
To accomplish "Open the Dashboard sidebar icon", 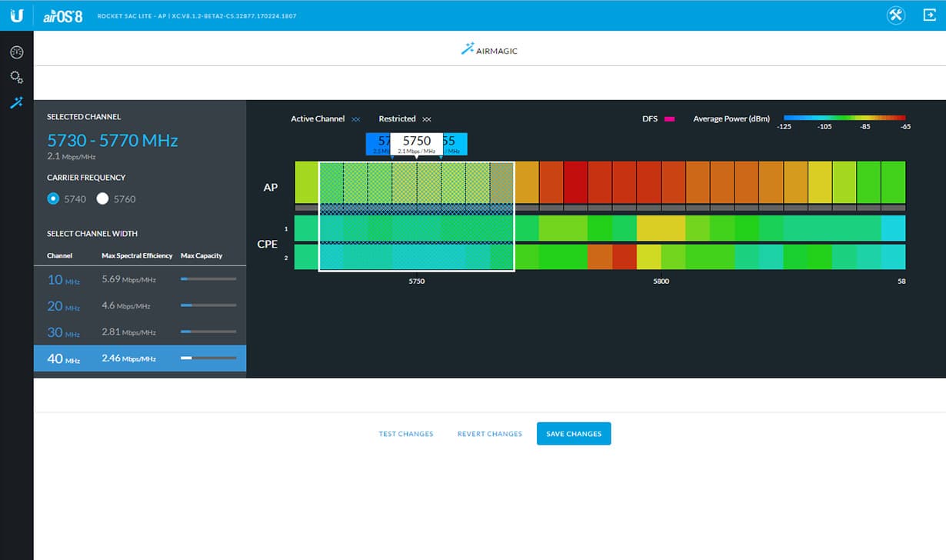I will (x=16, y=52).
